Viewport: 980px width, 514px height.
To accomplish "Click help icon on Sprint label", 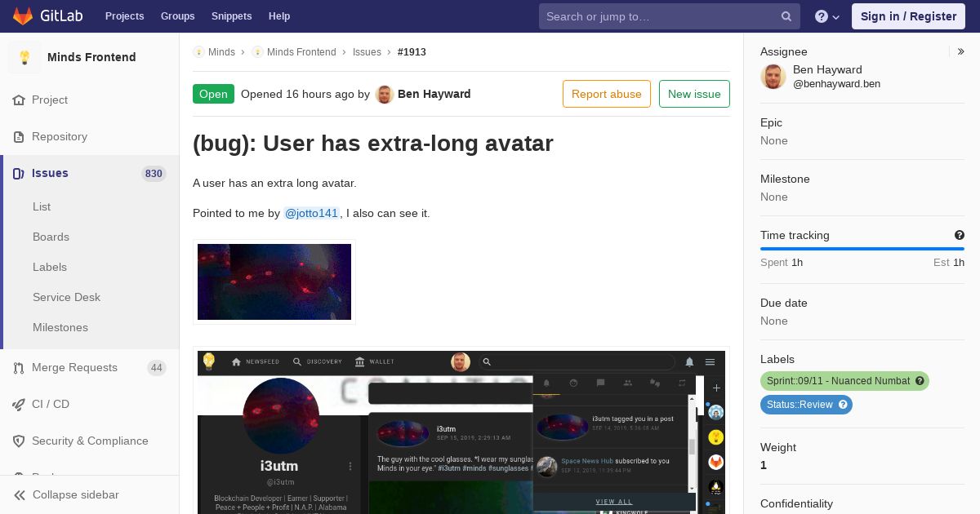I will point(920,381).
